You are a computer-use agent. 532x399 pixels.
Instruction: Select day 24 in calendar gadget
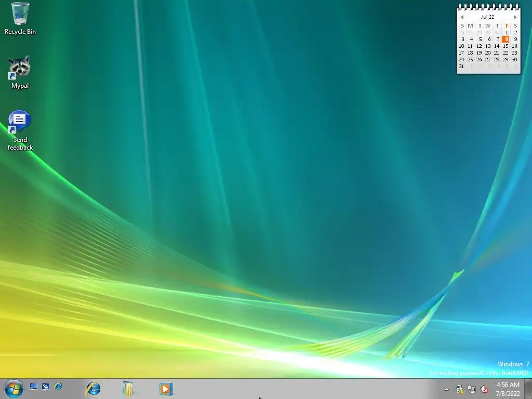[461, 60]
